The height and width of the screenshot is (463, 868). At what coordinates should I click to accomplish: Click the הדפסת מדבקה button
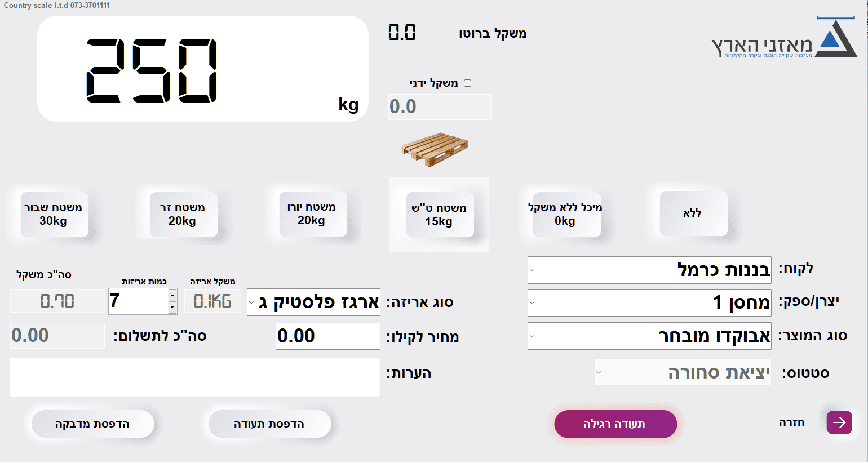click(x=92, y=424)
